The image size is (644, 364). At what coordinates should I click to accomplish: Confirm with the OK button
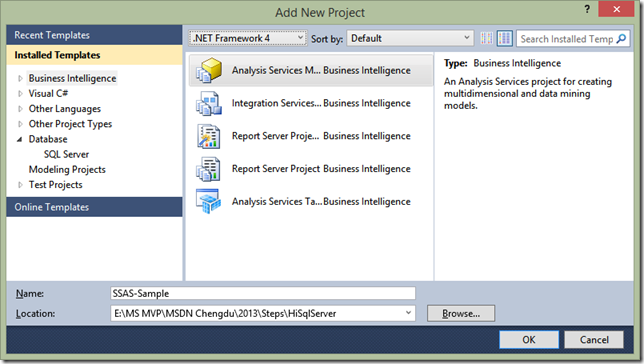[x=529, y=340]
